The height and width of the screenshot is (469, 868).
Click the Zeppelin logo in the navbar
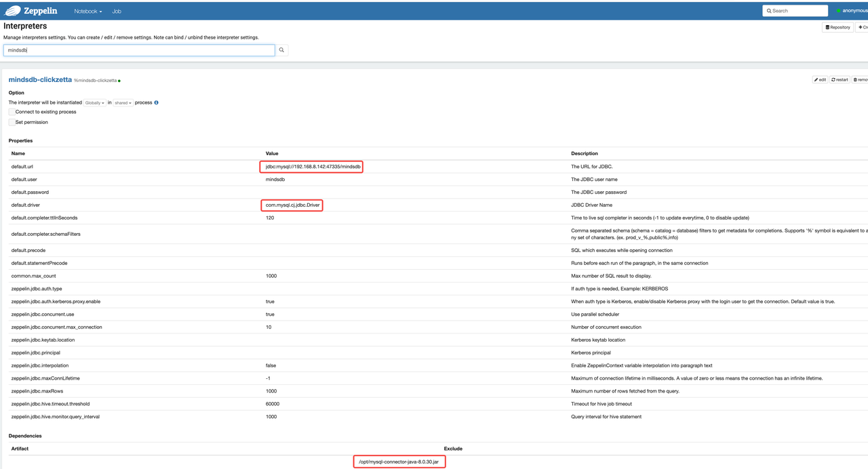pyautogui.click(x=31, y=11)
